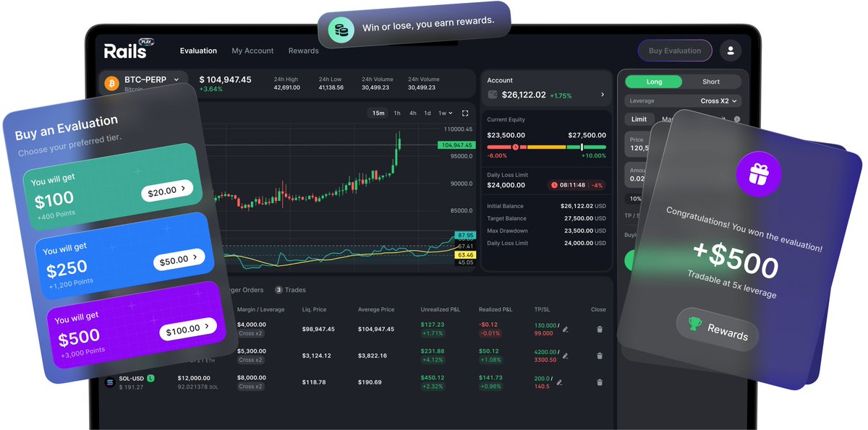Click the +3.64% change under ticker price

coord(211,89)
